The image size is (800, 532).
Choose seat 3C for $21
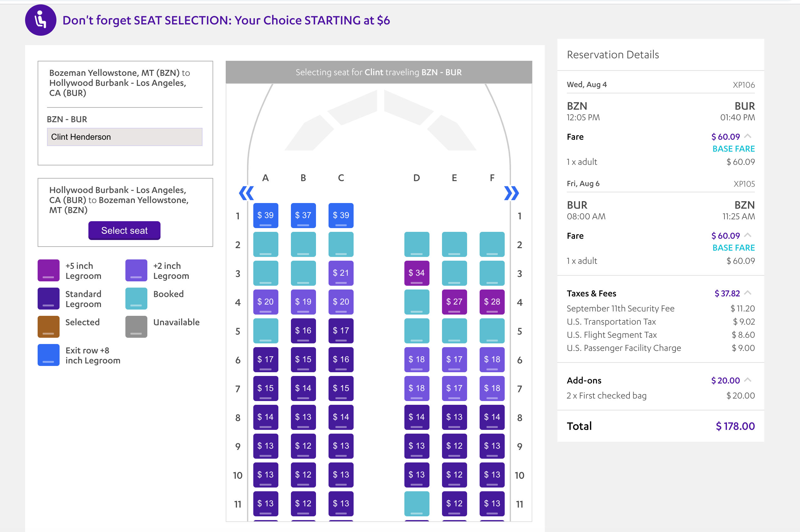coord(341,273)
